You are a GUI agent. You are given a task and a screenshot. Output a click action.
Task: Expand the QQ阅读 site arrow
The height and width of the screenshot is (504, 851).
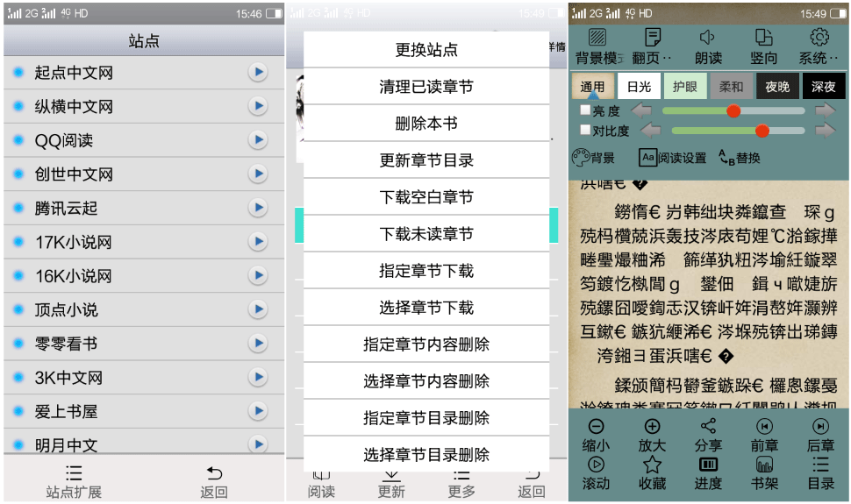(x=257, y=139)
